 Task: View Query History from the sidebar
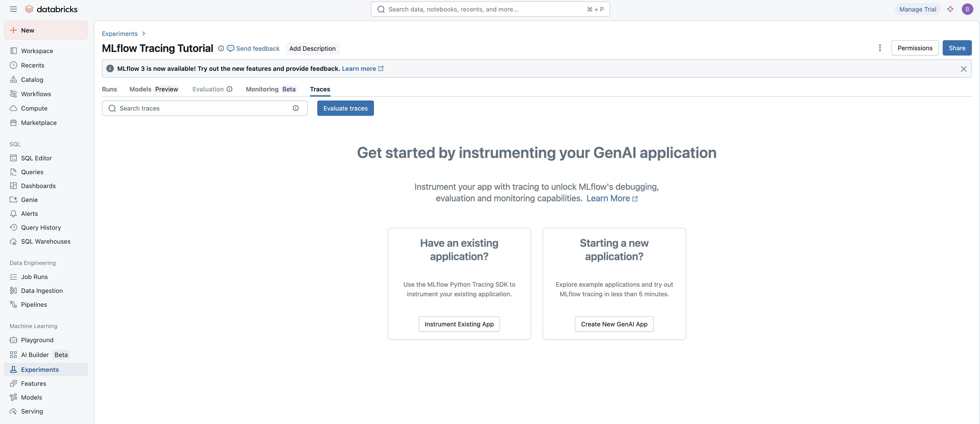(x=41, y=227)
